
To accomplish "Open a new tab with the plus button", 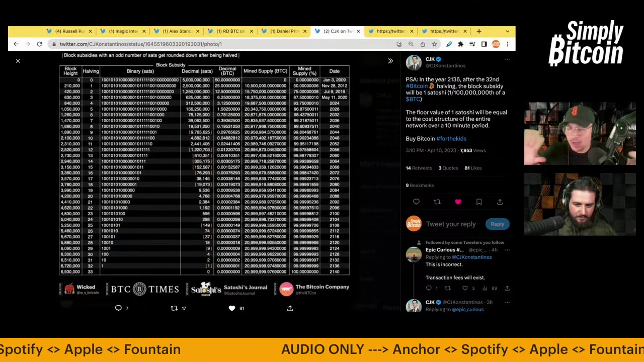I will click(x=479, y=31).
